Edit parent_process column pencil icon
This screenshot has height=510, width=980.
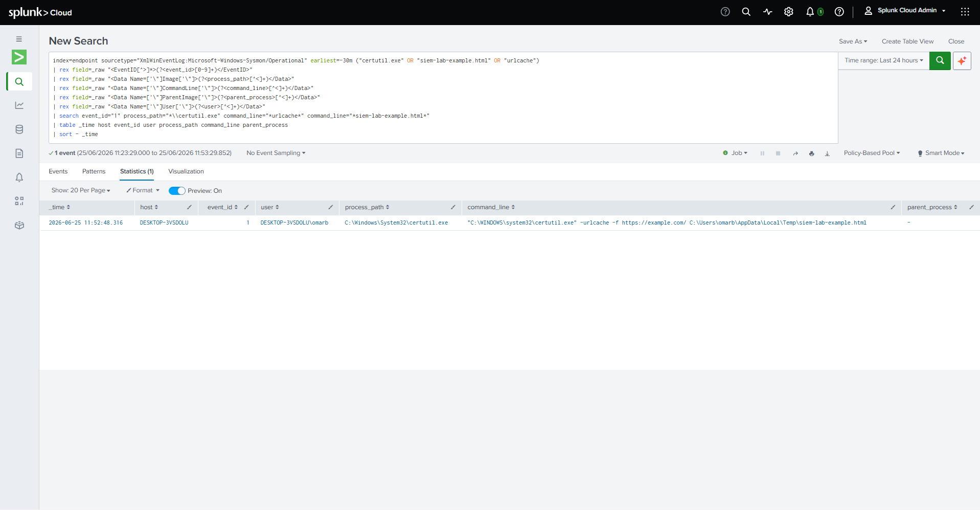(971, 207)
